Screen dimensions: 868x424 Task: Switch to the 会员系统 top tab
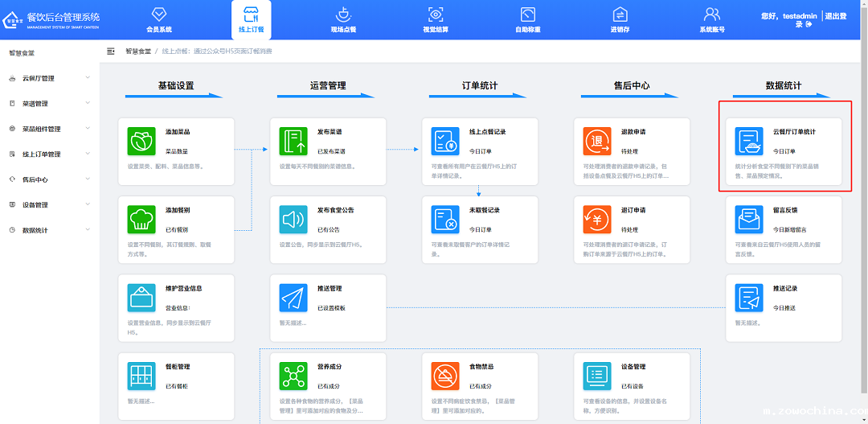point(159,20)
